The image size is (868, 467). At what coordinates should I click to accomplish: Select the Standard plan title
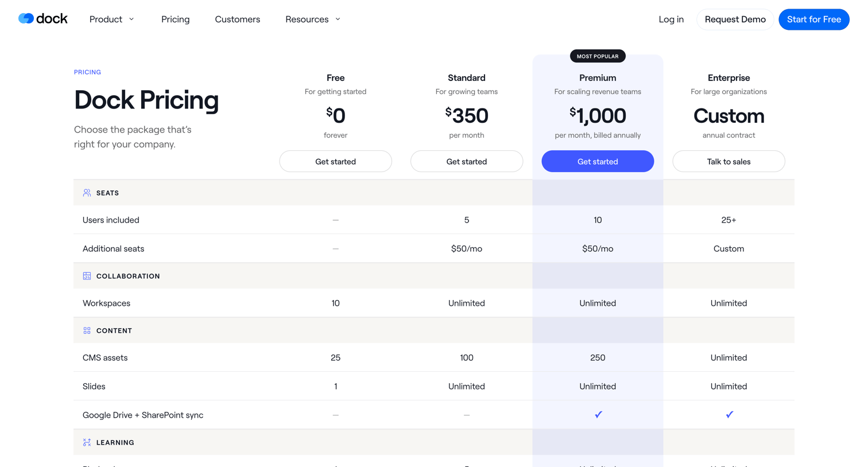[x=467, y=77]
